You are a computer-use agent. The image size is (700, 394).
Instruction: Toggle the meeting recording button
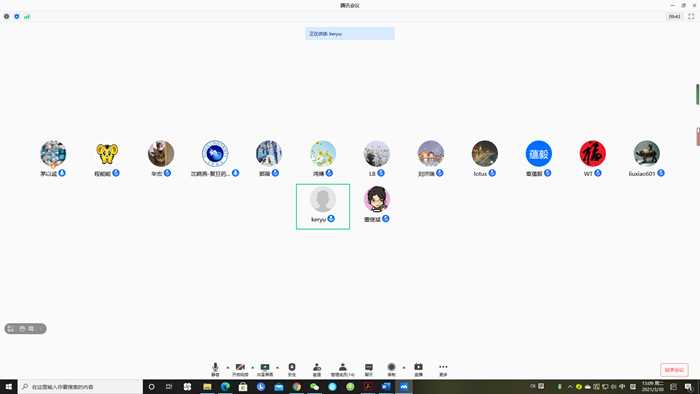(392, 369)
